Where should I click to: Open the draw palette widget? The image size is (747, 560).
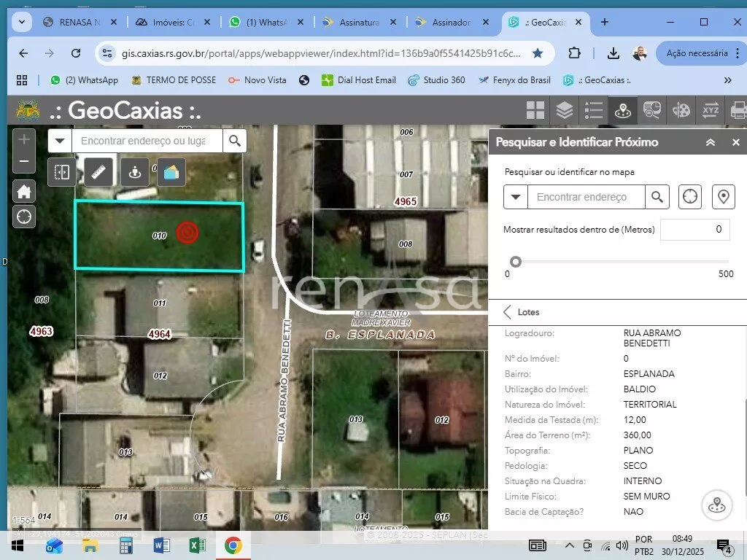tap(681, 110)
